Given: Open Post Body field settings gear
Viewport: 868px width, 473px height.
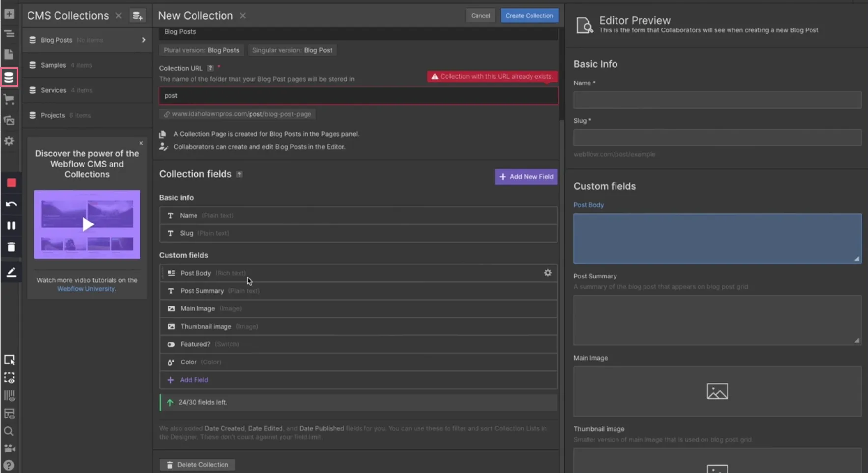Looking at the screenshot, I should tap(548, 273).
